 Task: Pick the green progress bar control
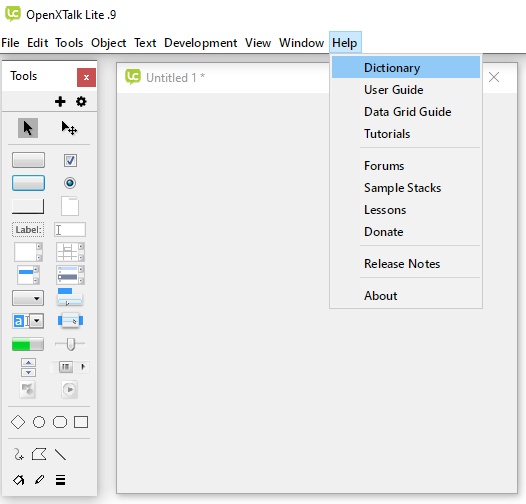point(28,344)
